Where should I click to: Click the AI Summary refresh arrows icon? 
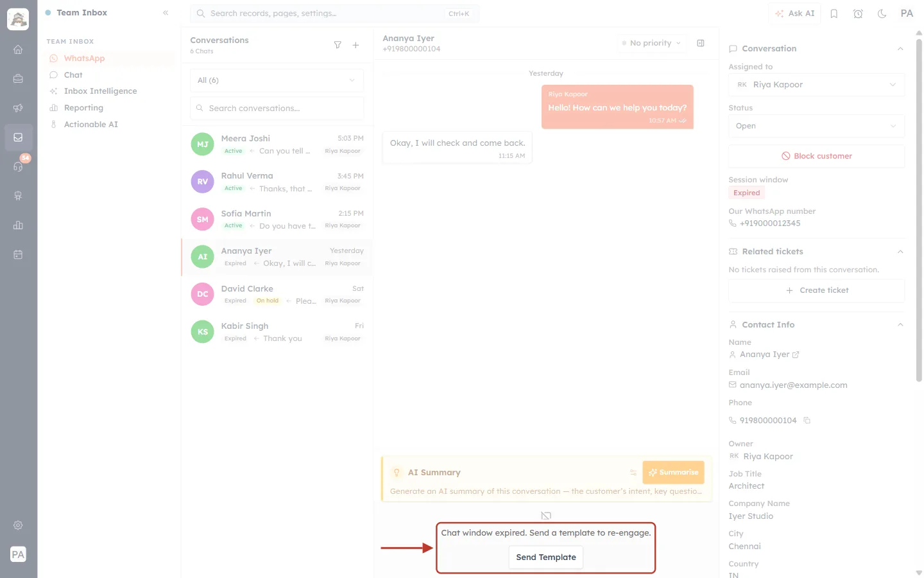[x=633, y=473]
